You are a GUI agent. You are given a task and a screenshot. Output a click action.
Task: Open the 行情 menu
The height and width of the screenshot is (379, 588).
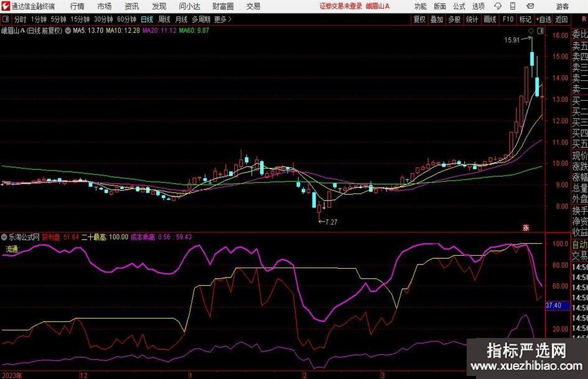[x=77, y=6]
